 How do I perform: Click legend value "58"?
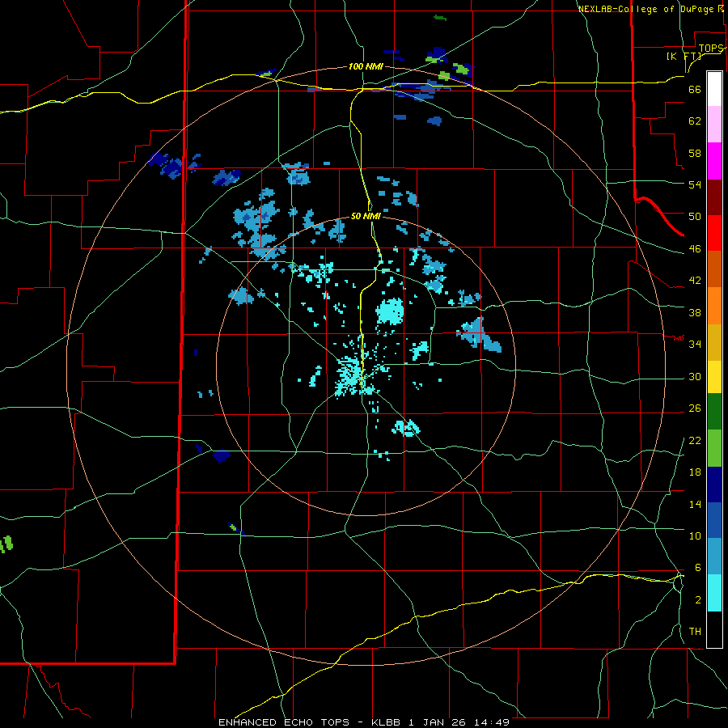(x=695, y=153)
